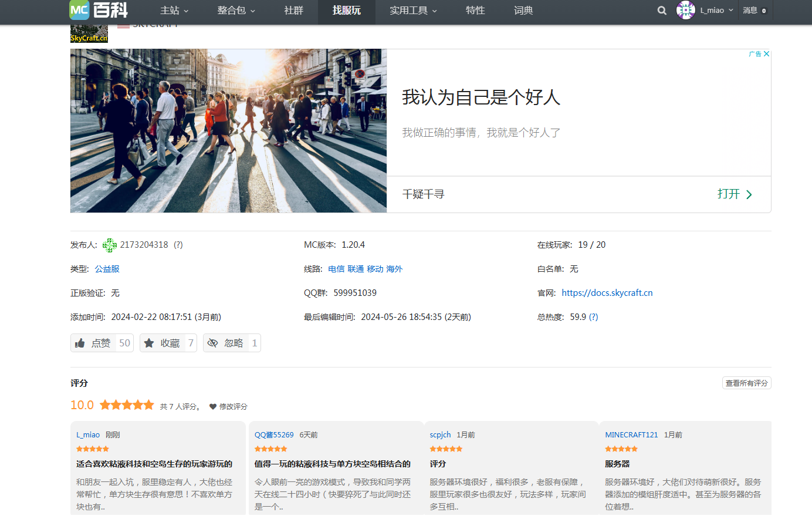Open the L_miao account dropdown
Viewport: 812px width, 519px height.
click(x=716, y=11)
